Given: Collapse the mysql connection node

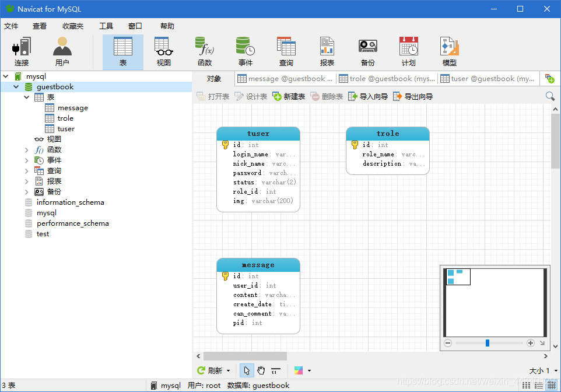Looking at the screenshot, I should (x=6, y=76).
